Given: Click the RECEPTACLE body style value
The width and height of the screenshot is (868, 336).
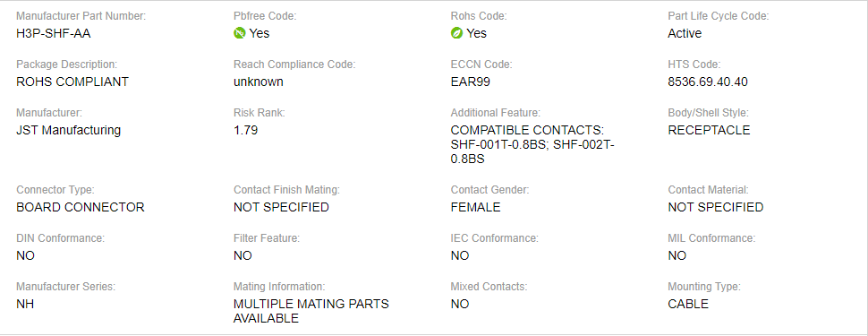Looking at the screenshot, I should click(x=709, y=130).
